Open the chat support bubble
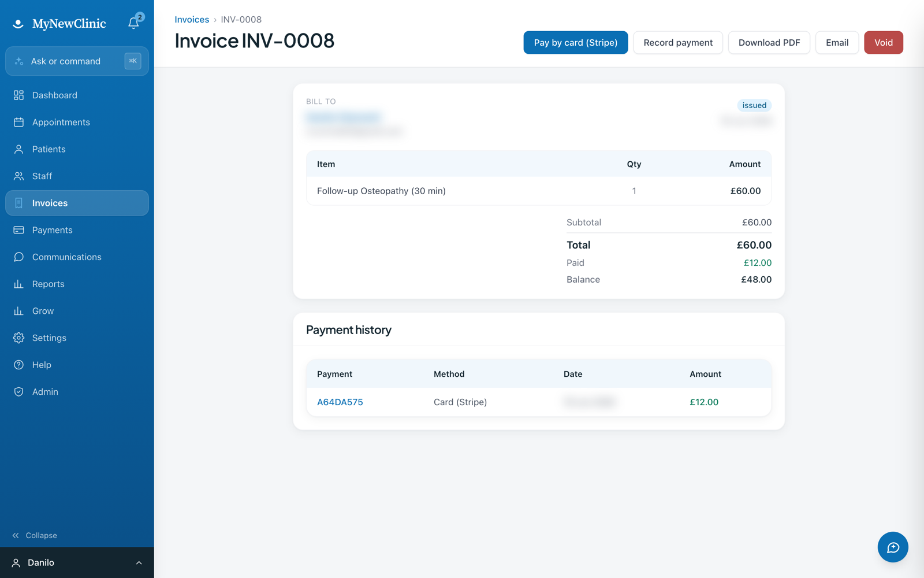 893,547
